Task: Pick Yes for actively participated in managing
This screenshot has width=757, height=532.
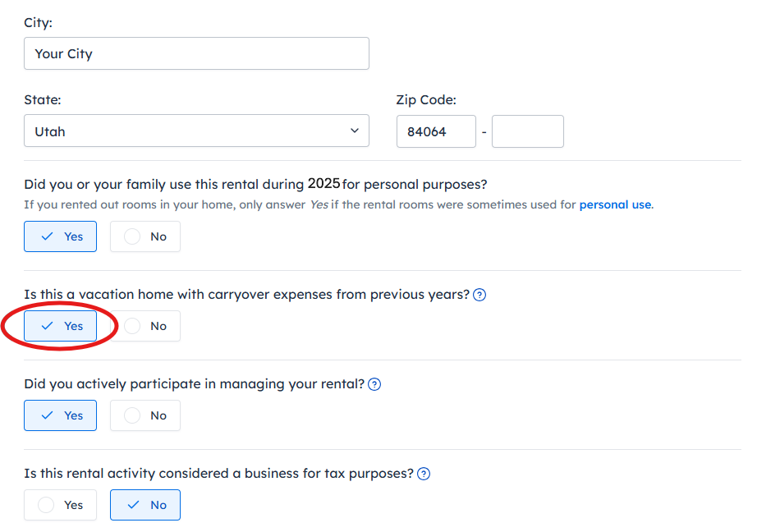Action: point(61,415)
